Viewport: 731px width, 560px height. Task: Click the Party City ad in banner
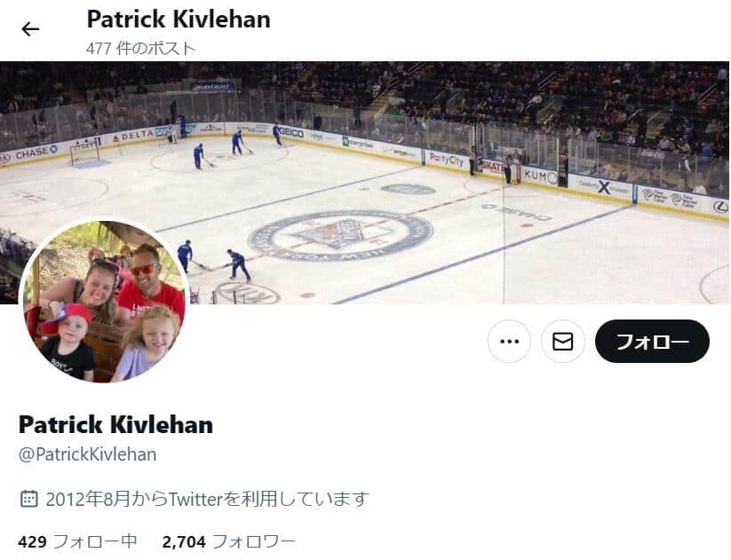pyautogui.click(x=446, y=160)
